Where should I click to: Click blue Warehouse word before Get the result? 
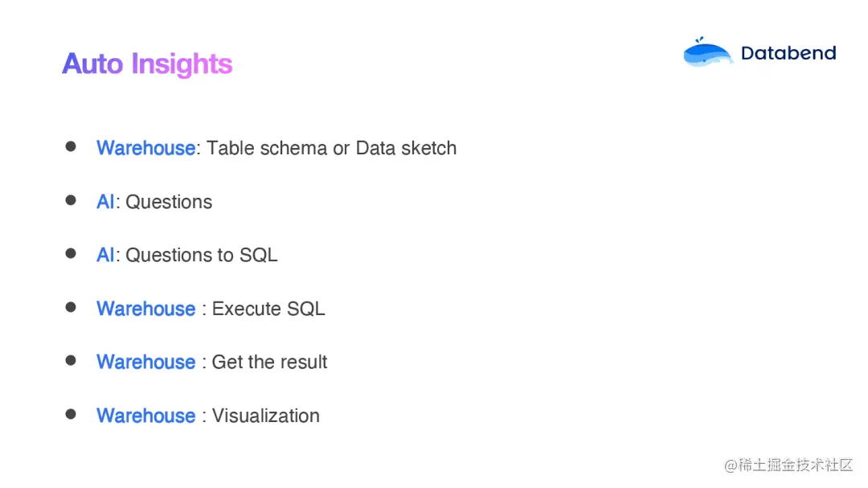pyautogui.click(x=145, y=362)
